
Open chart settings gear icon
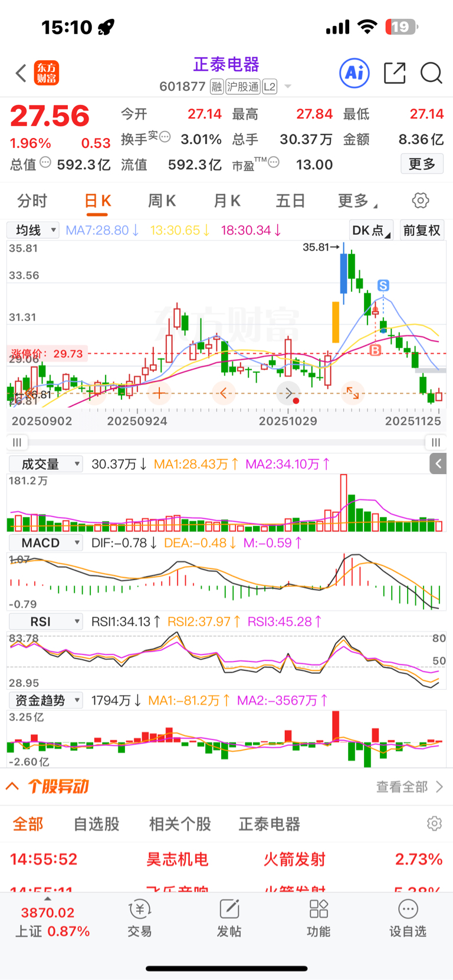421,200
